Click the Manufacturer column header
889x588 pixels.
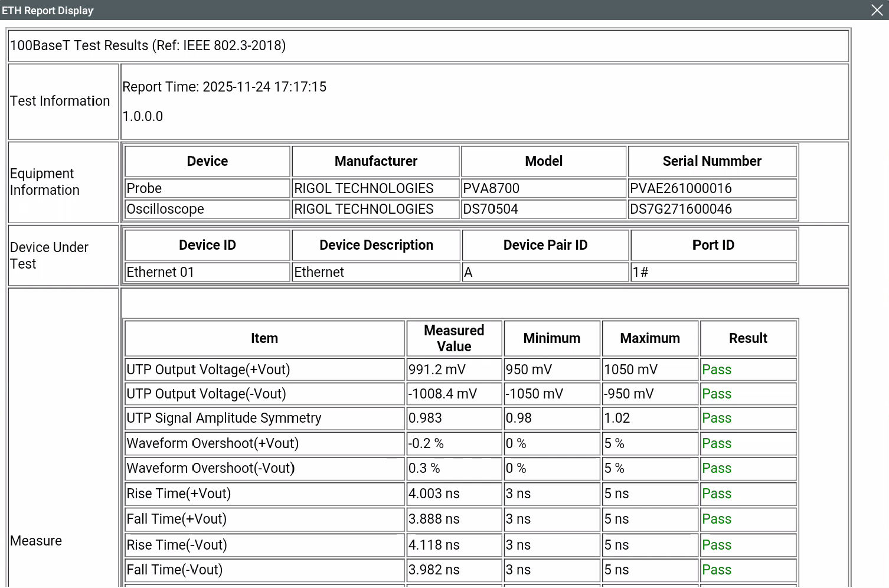click(x=376, y=161)
